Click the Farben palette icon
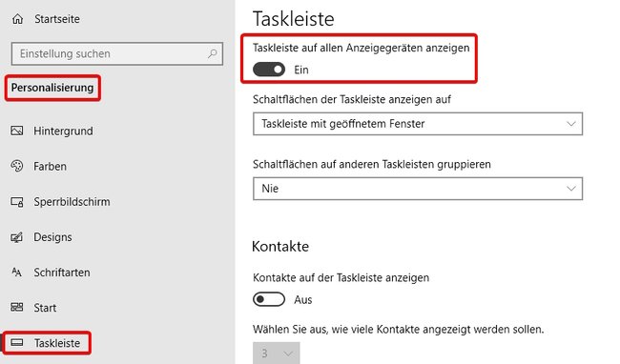This screenshot has height=364, width=620. click(x=16, y=166)
